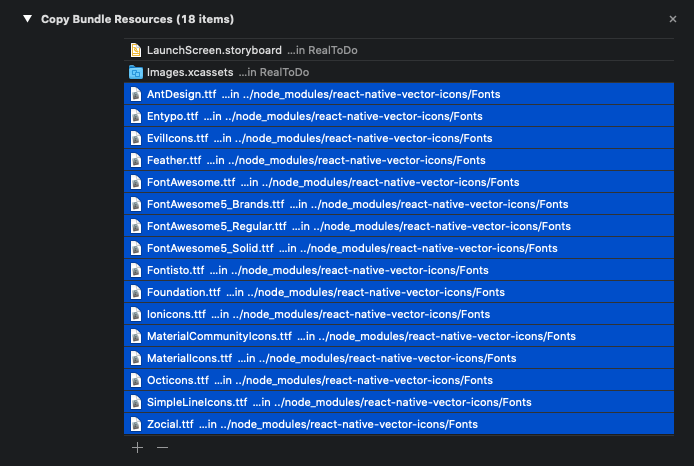Screen dimensions: 694x466
Task: Select the LaunchScreen.storyboard file icon
Action: 136,50
